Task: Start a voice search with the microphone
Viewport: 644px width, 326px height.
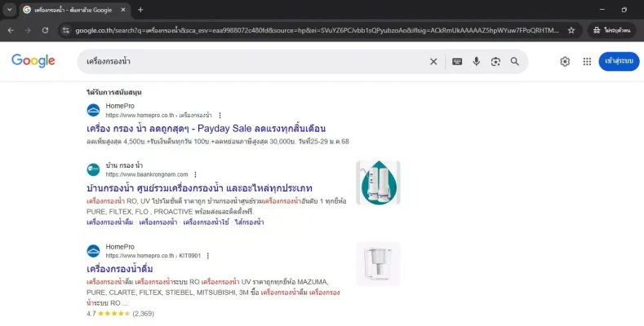Action: click(477, 62)
